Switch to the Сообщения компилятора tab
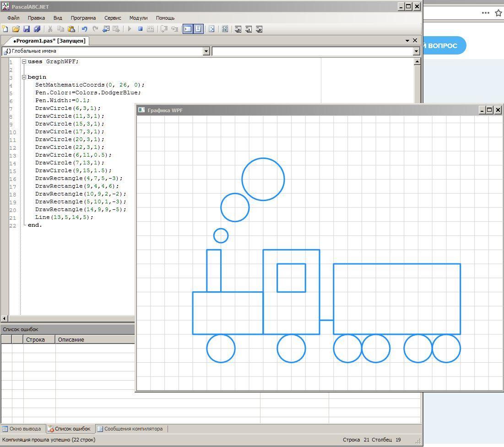This screenshot has width=504, height=447. [133, 429]
